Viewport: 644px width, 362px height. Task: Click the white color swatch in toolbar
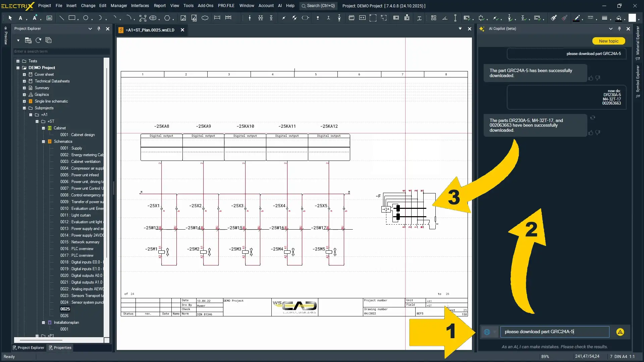[632, 18]
